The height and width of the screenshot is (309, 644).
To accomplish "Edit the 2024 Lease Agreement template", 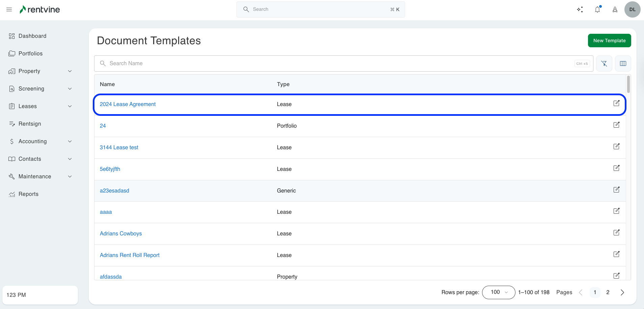I will point(616,103).
